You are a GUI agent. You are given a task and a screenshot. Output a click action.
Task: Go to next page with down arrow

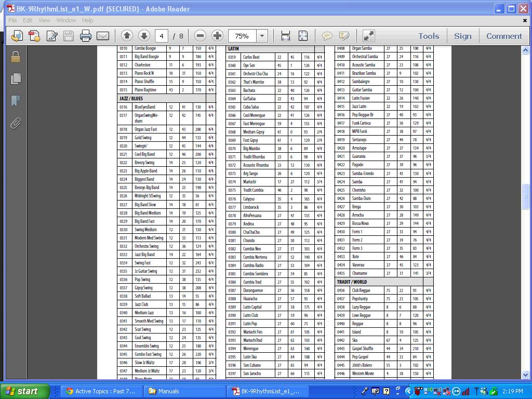(x=144, y=36)
